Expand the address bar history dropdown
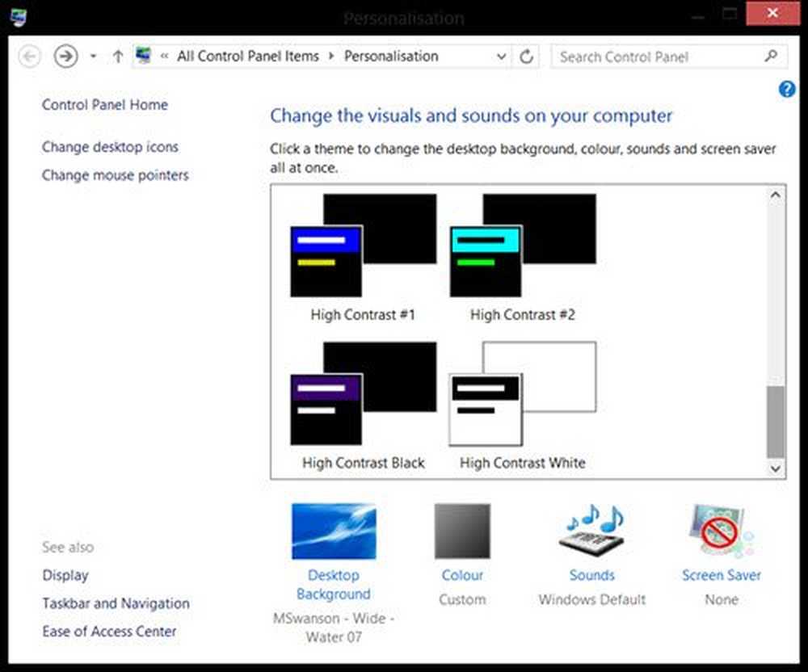 [502, 57]
